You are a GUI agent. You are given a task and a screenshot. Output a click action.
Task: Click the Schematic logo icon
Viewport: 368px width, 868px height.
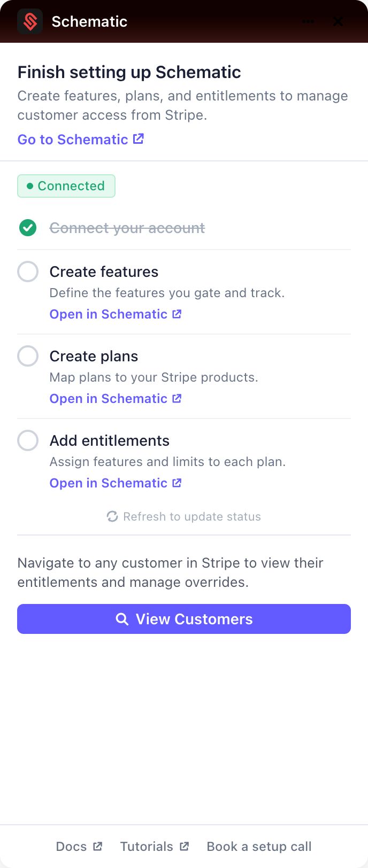(x=30, y=21)
